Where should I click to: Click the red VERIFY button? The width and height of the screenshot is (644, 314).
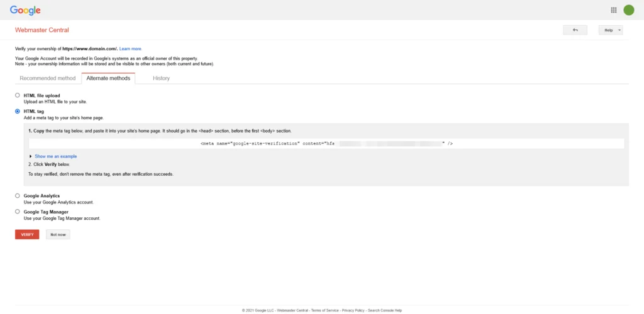click(27, 234)
